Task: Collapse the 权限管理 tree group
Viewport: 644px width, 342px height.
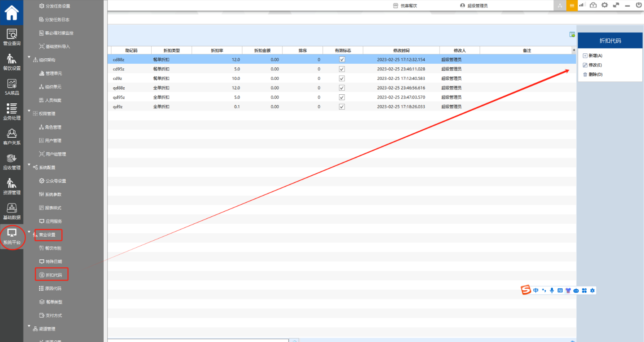Action: coord(29,111)
